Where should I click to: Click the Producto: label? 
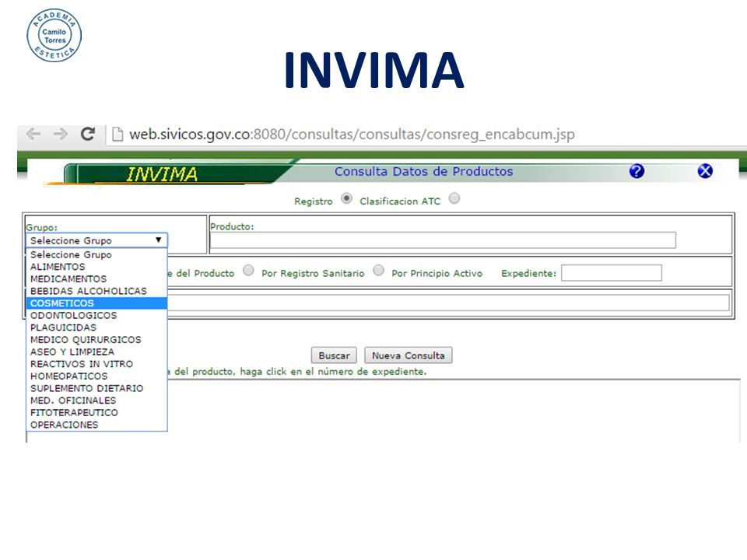[x=232, y=226]
